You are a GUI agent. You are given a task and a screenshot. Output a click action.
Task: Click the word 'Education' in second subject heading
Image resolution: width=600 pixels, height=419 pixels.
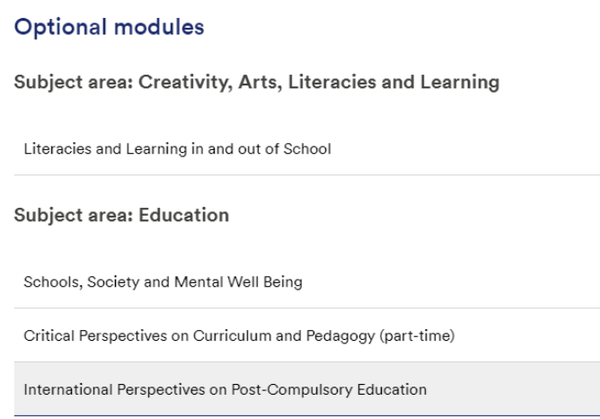coord(184,215)
